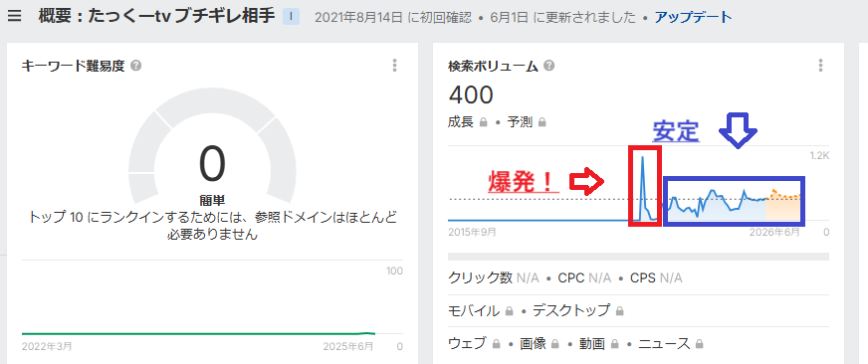The height and width of the screenshot is (364, 868).
Task: Click the クリック数 N/A entry
Action: point(494,277)
